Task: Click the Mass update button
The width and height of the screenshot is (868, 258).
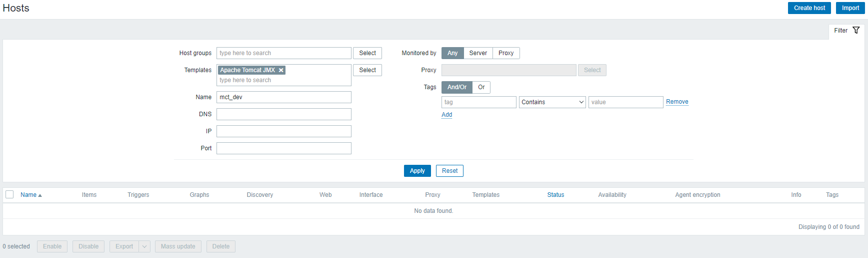Action: 178,246
